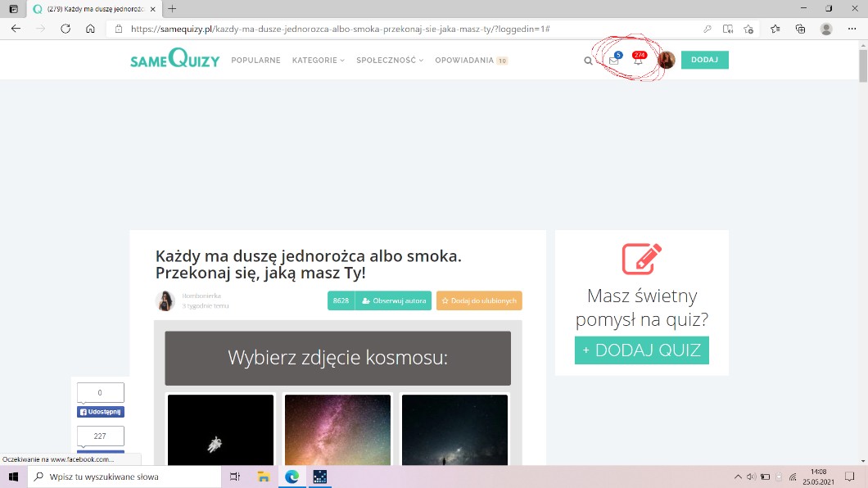The image size is (868, 488).
Task: Expand the Społeczność dropdown menu
Action: 390,61
